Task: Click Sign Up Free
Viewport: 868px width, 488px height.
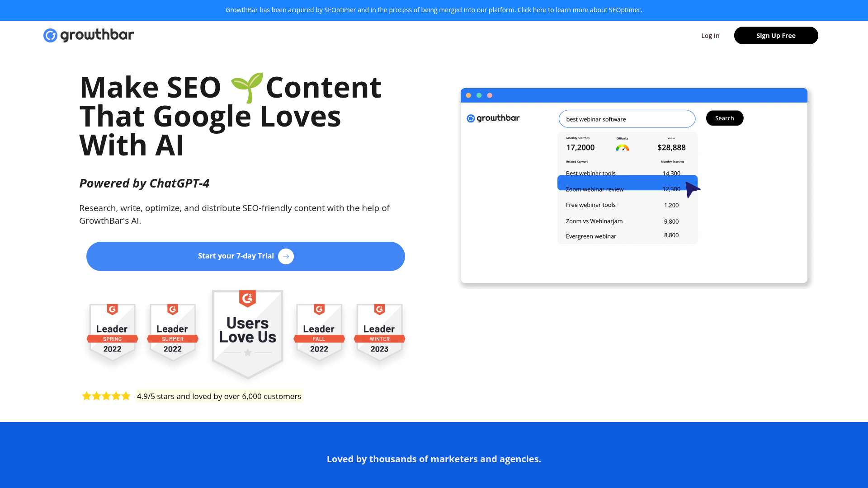Action: [x=776, y=35]
